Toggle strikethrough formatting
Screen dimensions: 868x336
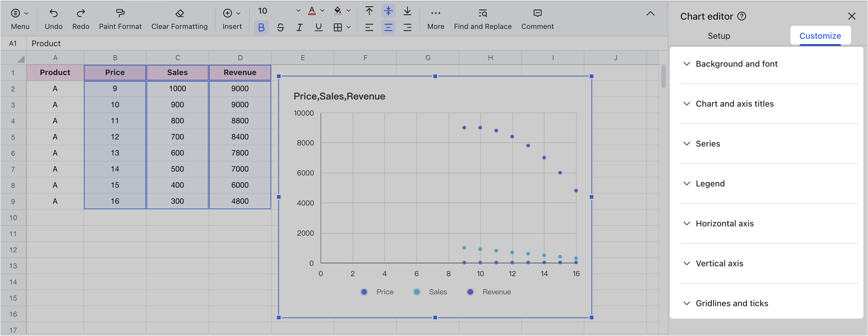pos(280,28)
